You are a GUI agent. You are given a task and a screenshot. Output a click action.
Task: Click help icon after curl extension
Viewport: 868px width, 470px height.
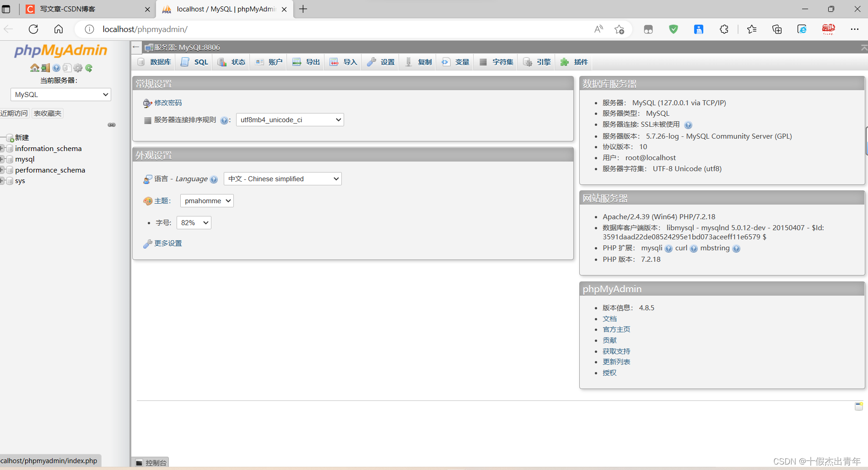[x=694, y=249]
